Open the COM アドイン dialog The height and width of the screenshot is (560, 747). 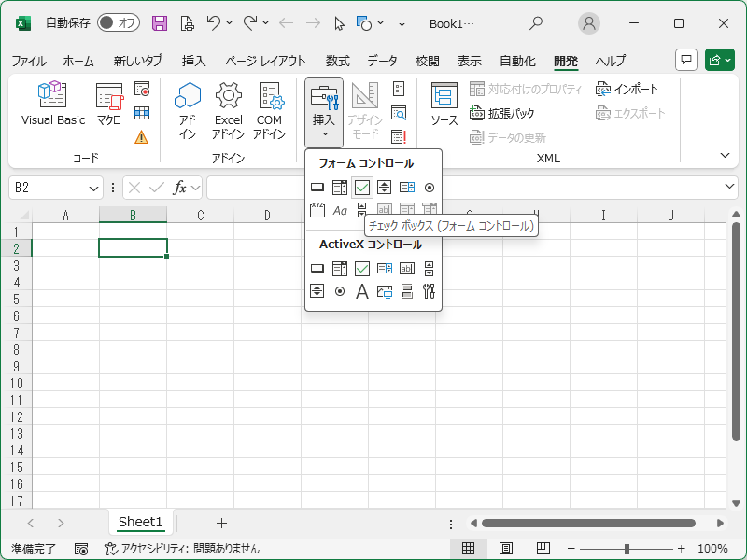pos(269,110)
